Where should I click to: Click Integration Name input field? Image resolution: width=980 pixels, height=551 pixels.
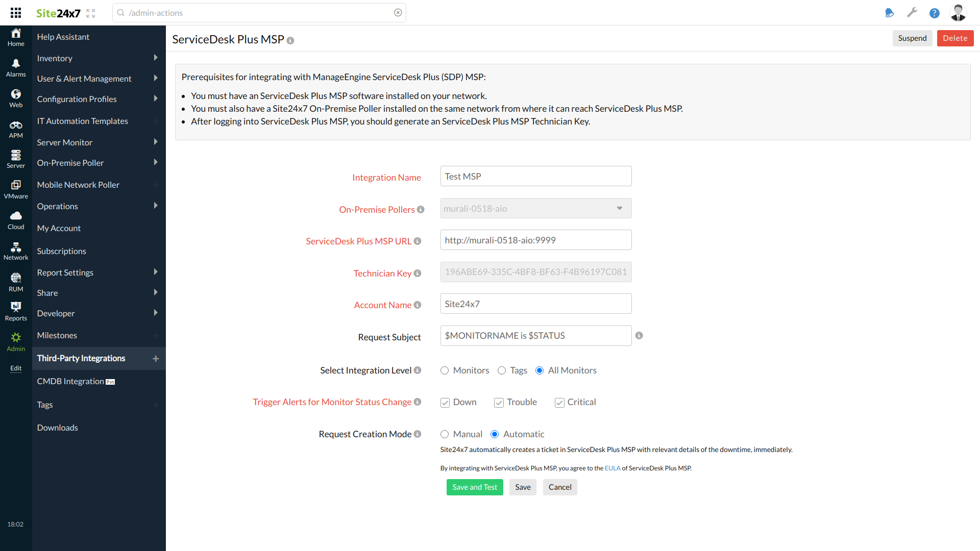point(536,176)
